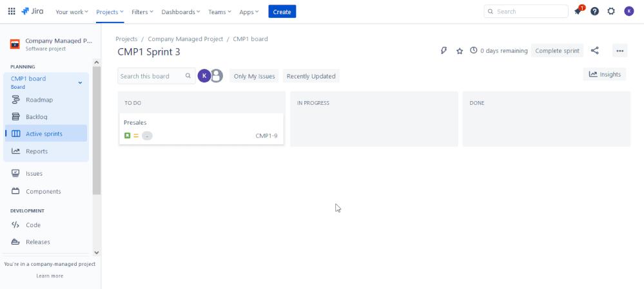Click the Create button
644x289 pixels.
coord(282,12)
